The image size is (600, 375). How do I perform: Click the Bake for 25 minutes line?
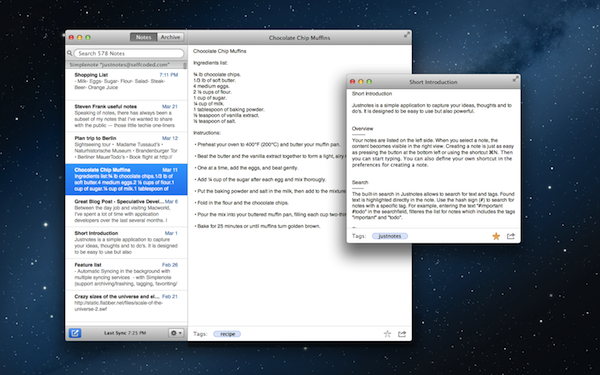click(257, 226)
